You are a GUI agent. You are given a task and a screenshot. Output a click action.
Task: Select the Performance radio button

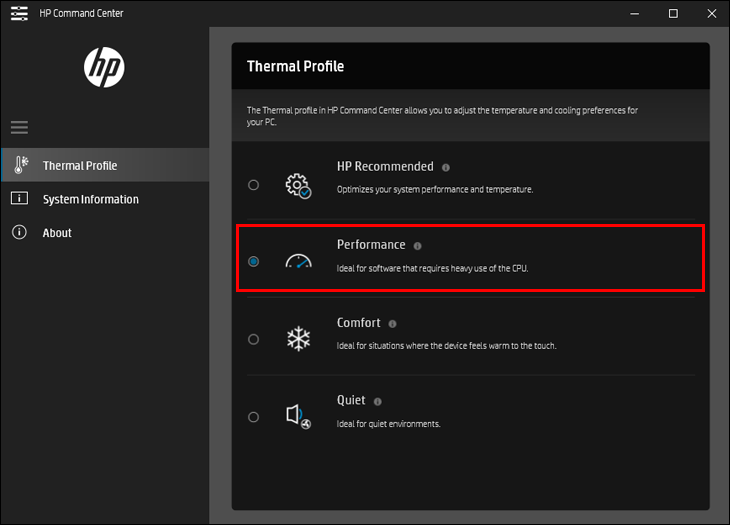pyautogui.click(x=253, y=261)
